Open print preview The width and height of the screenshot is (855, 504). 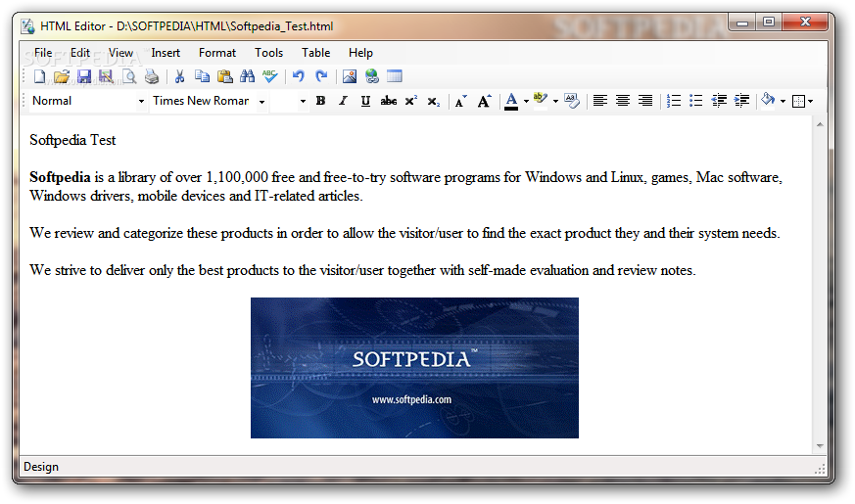(129, 76)
